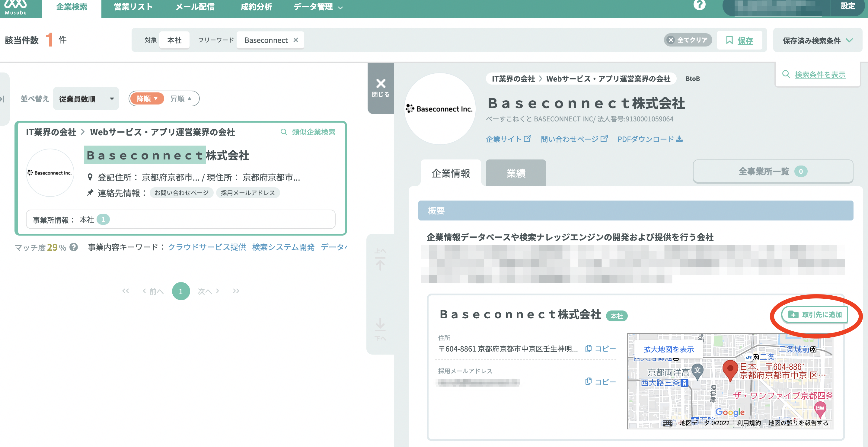Expand the データ管理 menu
This screenshot has height=447, width=868.
tap(318, 7)
